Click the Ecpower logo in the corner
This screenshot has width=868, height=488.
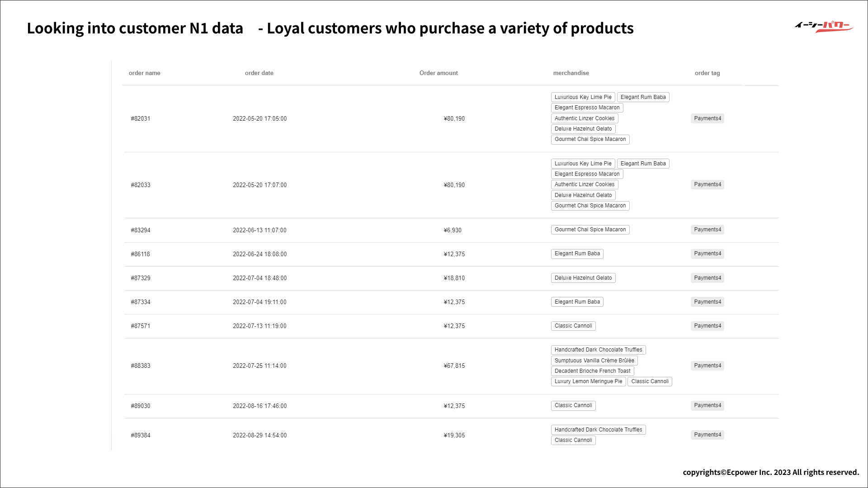click(824, 27)
